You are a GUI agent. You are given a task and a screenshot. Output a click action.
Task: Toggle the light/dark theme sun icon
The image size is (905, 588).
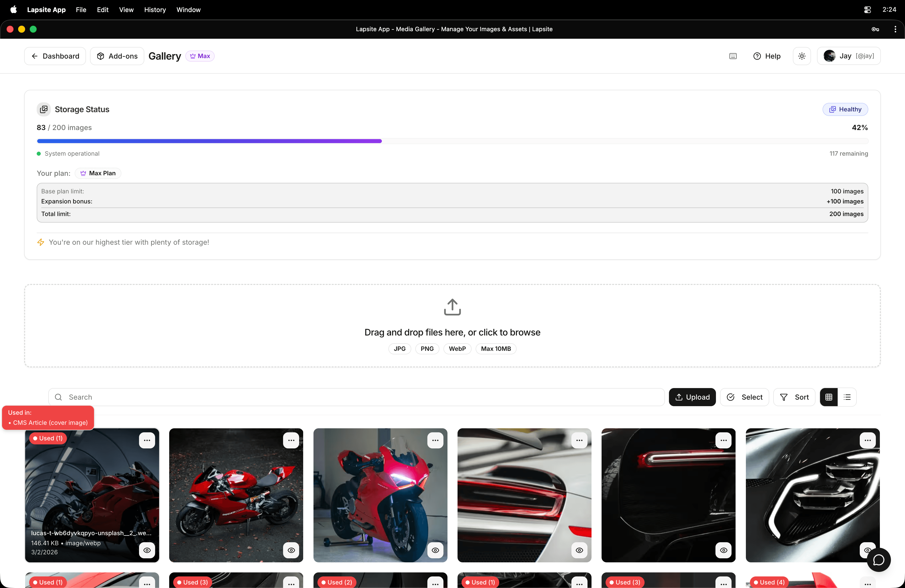[802, 56]
